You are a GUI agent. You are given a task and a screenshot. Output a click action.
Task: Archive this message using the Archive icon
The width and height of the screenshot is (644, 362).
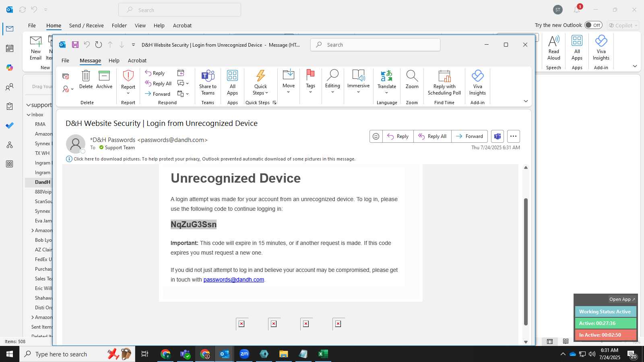104,79
